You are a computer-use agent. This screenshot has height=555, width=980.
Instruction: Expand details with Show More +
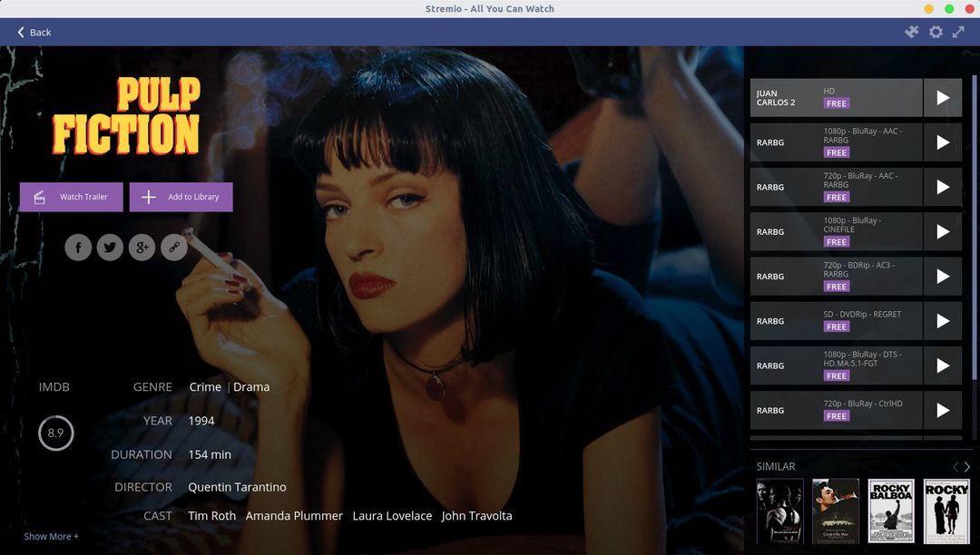click(x=51, y=536)
